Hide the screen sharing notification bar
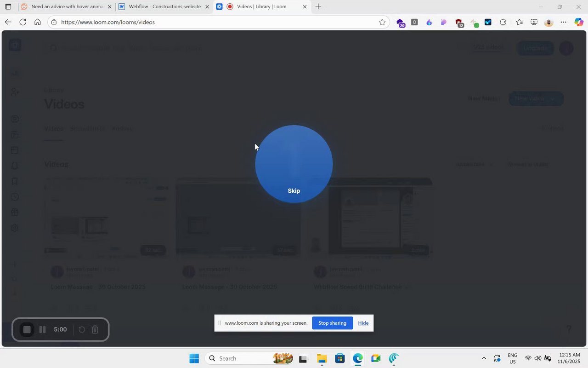Image resolution: width=588 pixels, height=368 pixels. 363,323
